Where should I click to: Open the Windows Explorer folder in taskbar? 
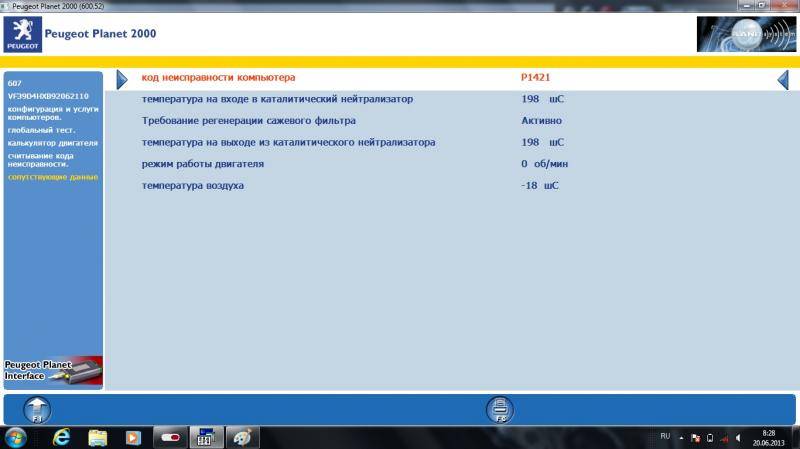click(x=97, y=438)
